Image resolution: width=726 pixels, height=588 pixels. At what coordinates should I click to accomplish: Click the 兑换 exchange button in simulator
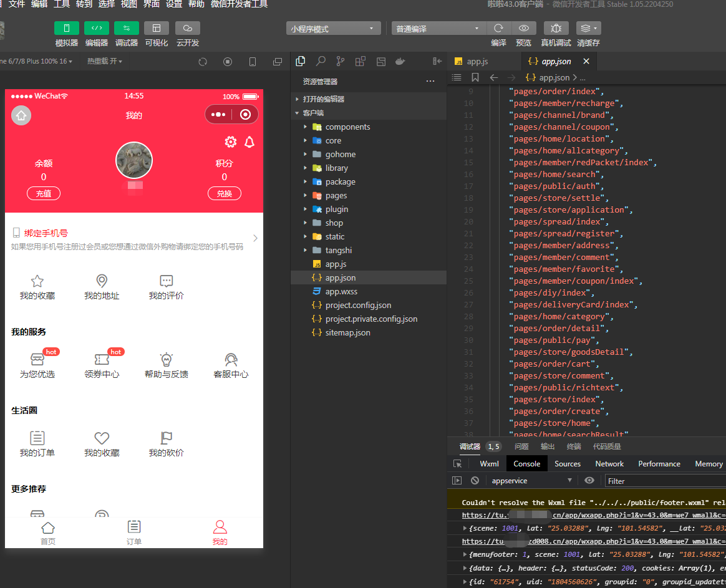coord(224,193)
